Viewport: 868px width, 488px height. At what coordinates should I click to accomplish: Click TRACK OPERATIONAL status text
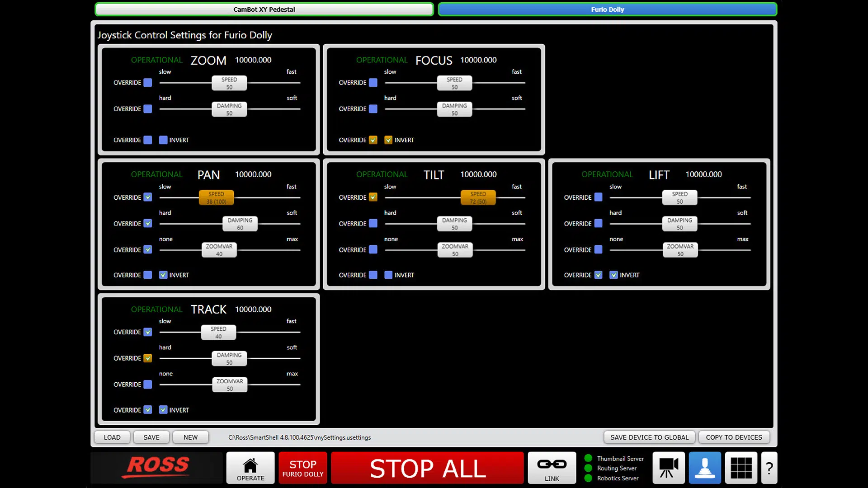pos(156,310)
